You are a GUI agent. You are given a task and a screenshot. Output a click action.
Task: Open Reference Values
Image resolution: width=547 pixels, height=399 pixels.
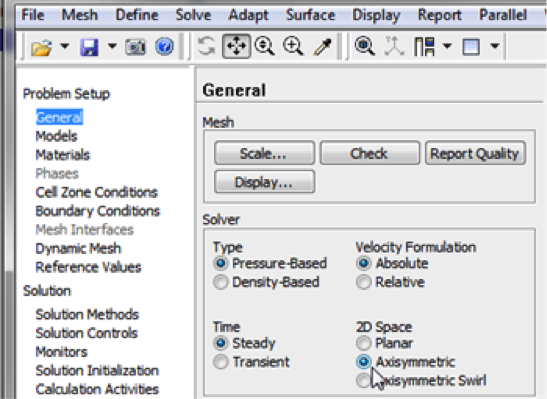(x=88, y=268)
